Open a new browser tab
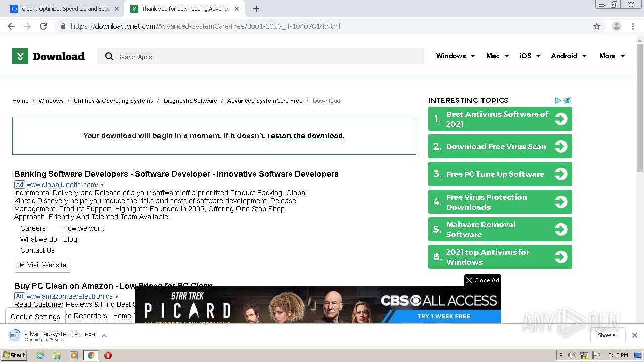Viewport: 644px width, 362px height. tap(256, 9)
